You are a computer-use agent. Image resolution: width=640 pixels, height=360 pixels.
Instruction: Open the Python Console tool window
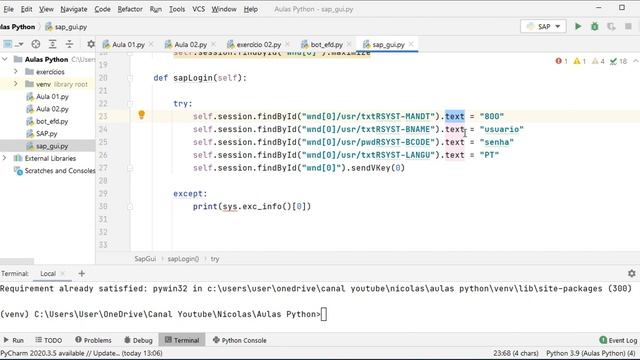click(240, 340)
